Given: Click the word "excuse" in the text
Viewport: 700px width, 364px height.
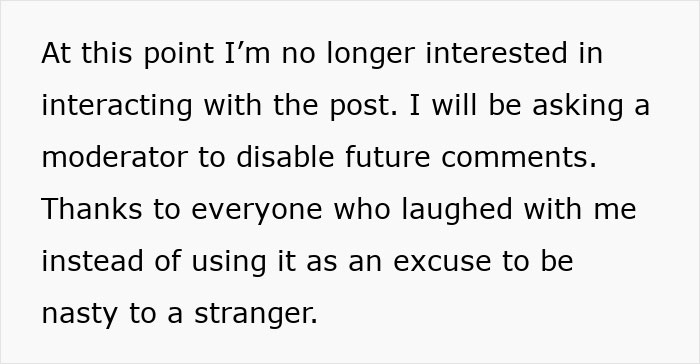Looking at the screenshot, I should (x=442, y=262).
